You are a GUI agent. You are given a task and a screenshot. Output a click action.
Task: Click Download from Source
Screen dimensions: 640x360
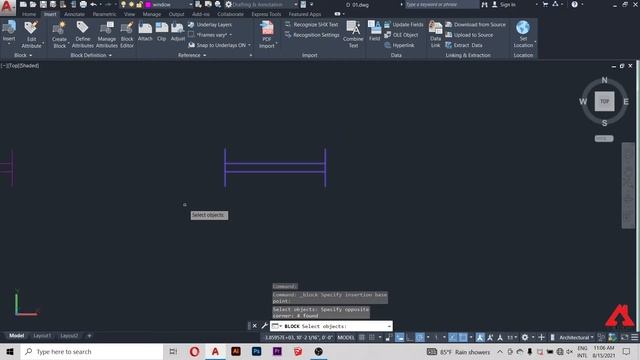tap(476, 24)
